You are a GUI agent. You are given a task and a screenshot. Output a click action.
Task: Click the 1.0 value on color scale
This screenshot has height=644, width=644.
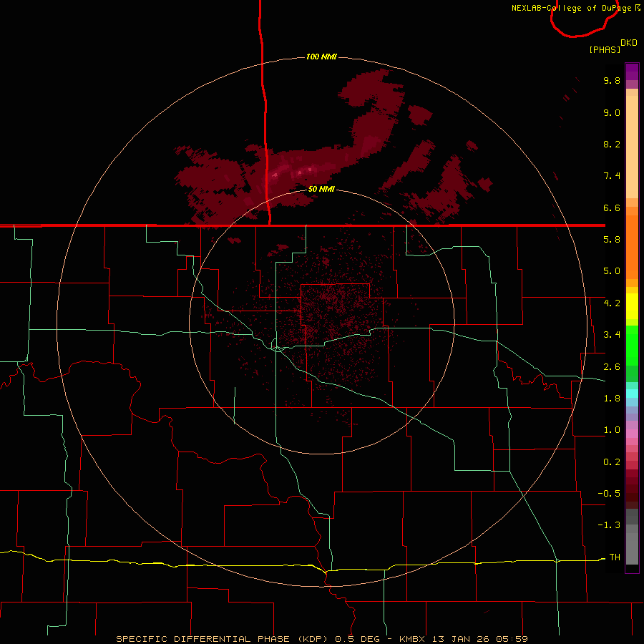612,430
